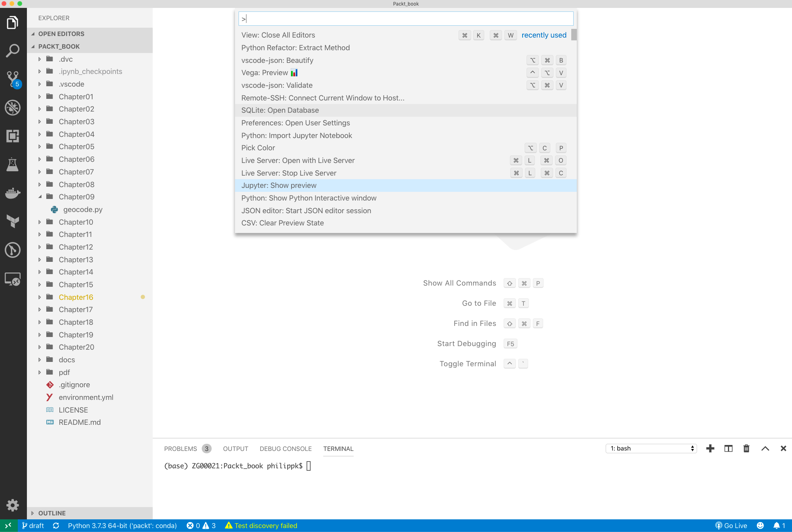792x532 pixels.
Task: Open the Extensions view icon
Action: coord(13,136)
